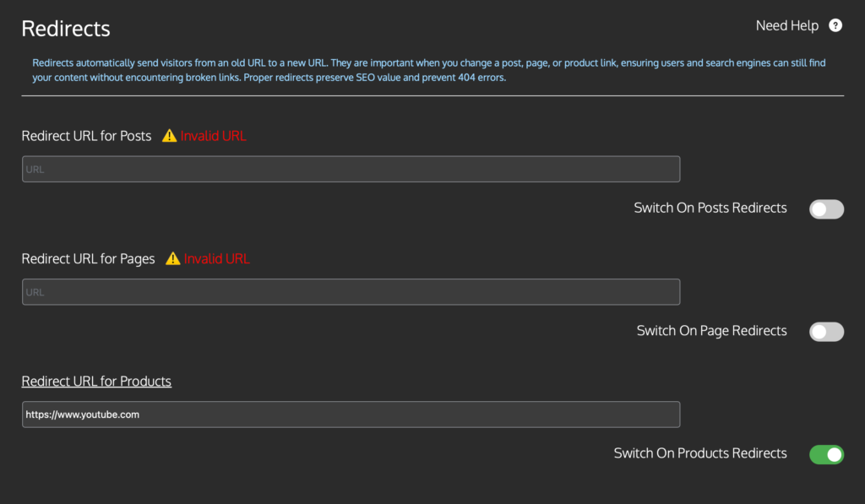Click the Invalid URL error text for Pages
Viewport: 865px width, 504px height.
(x=217, y=258)
